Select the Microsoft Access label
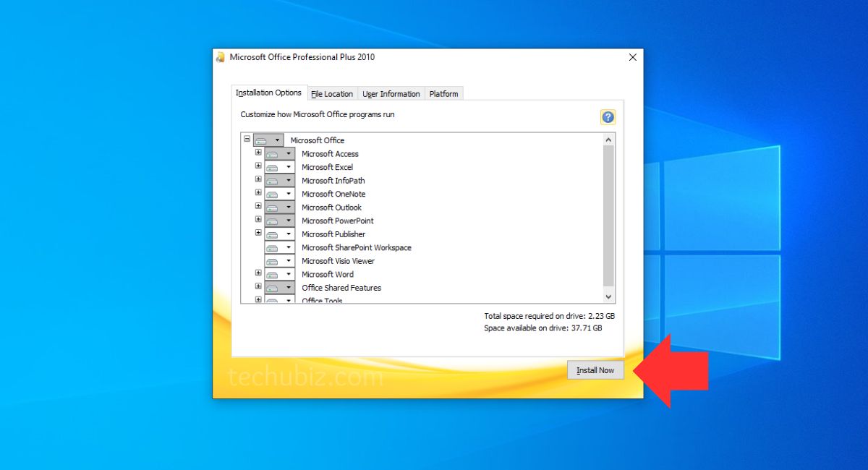Image resolution: width=868 pixels, height=470 pixels. tap(330, 154)
